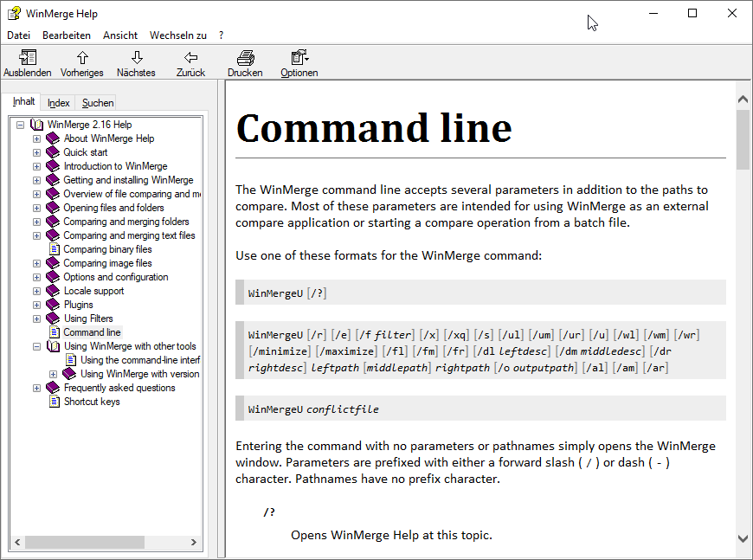Open the Wechseln zu menu

pos(177,35)
